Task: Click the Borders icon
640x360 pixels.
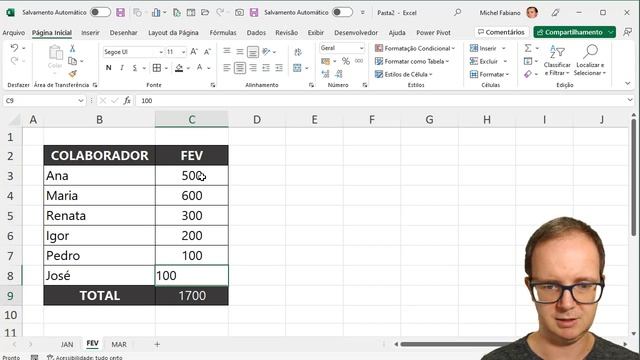Action: click(157, 68)
